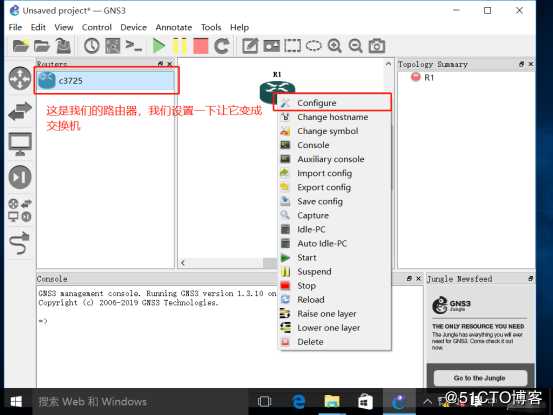Open the Control menu

pos(97,27)
